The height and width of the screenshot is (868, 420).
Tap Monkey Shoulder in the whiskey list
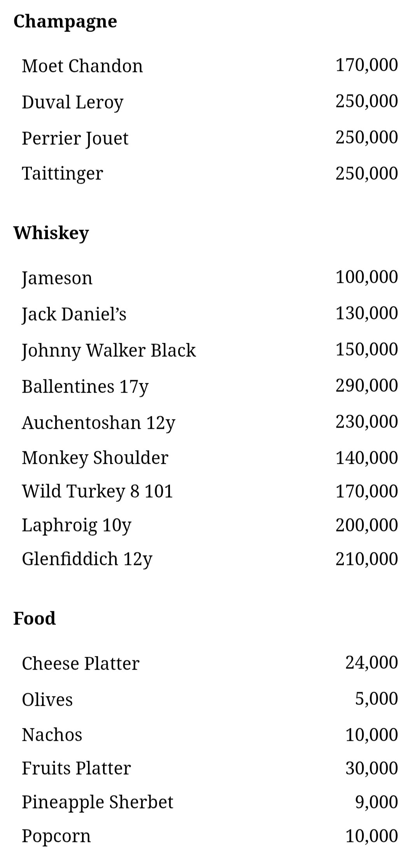click(x=210, y=458)
